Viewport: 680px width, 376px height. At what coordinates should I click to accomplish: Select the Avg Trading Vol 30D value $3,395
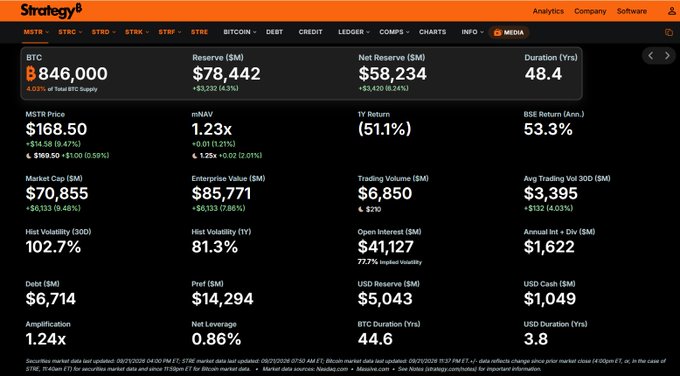pyautogui.click(x=551, y=193)
